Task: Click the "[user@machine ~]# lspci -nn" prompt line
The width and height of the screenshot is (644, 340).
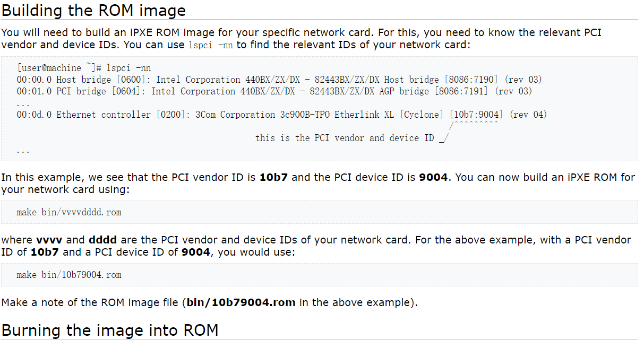Action: 84,68
